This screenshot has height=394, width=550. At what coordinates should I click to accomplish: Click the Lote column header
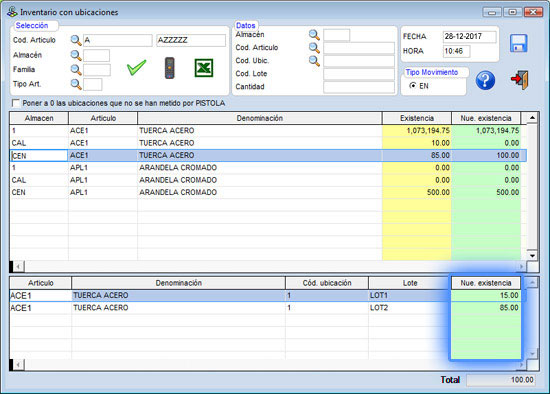tap(409, 283)
